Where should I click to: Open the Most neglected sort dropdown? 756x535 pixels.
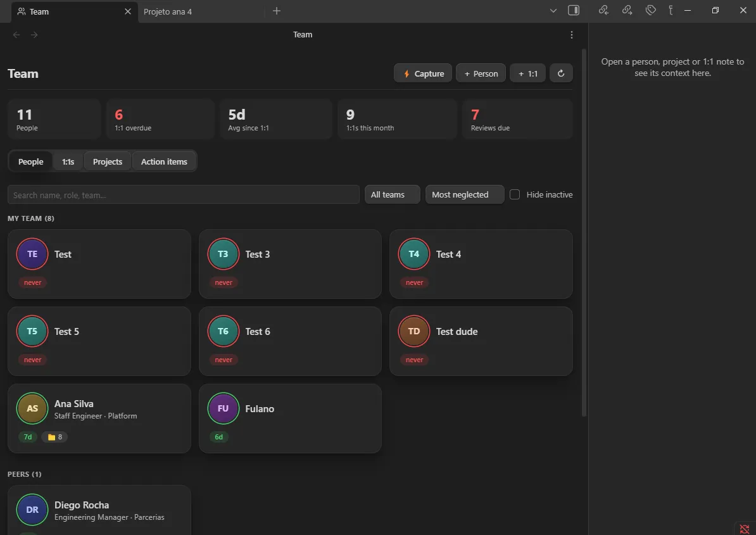tap(465, 195)
